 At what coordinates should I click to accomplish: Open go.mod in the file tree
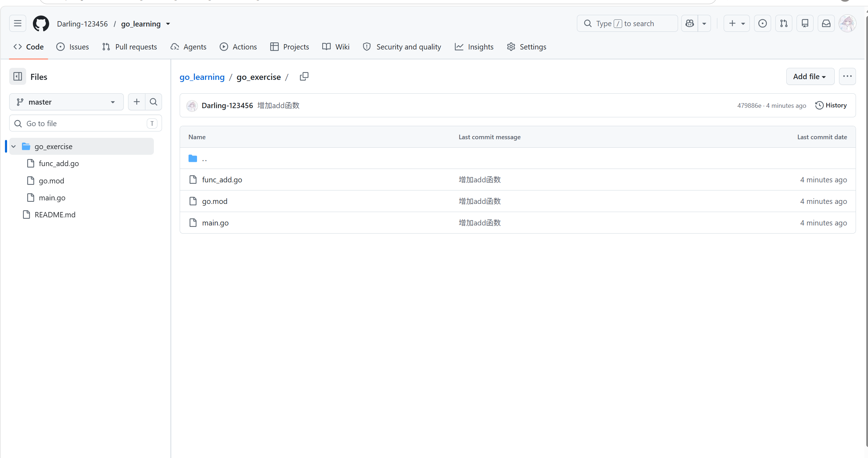coord(51,181)
